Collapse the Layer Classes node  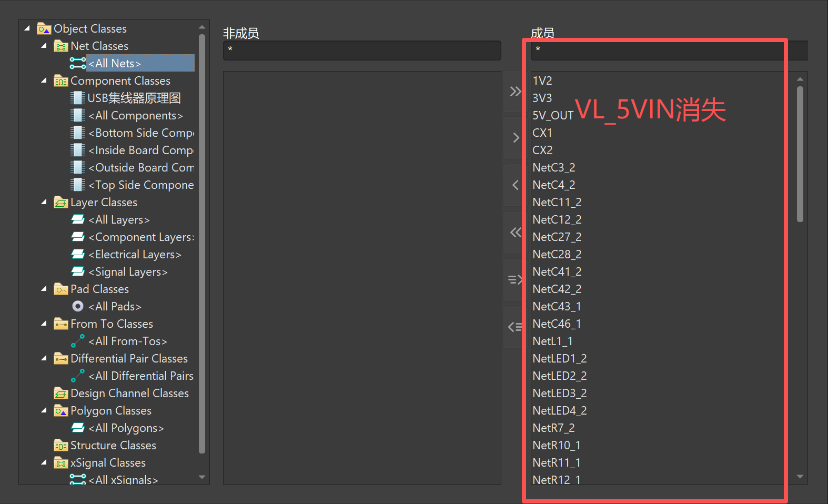point(44,202)
